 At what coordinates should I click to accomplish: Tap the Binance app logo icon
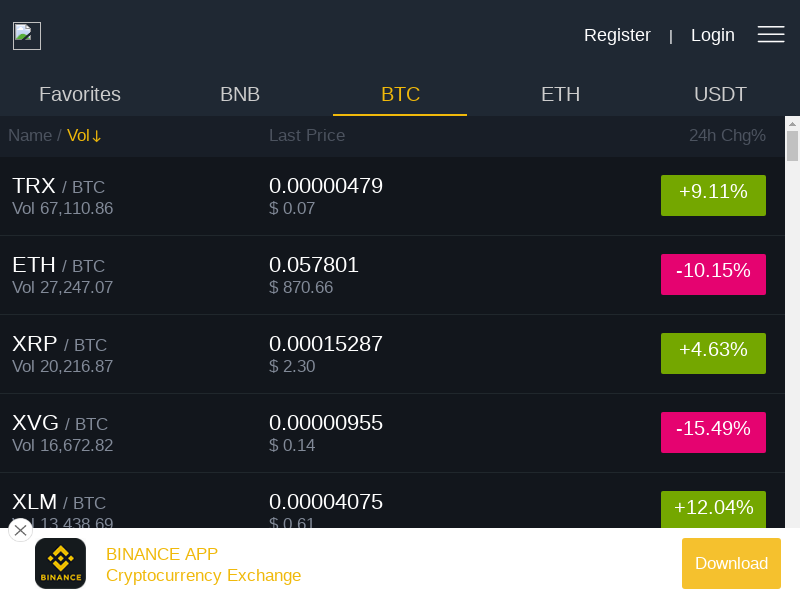60,563
